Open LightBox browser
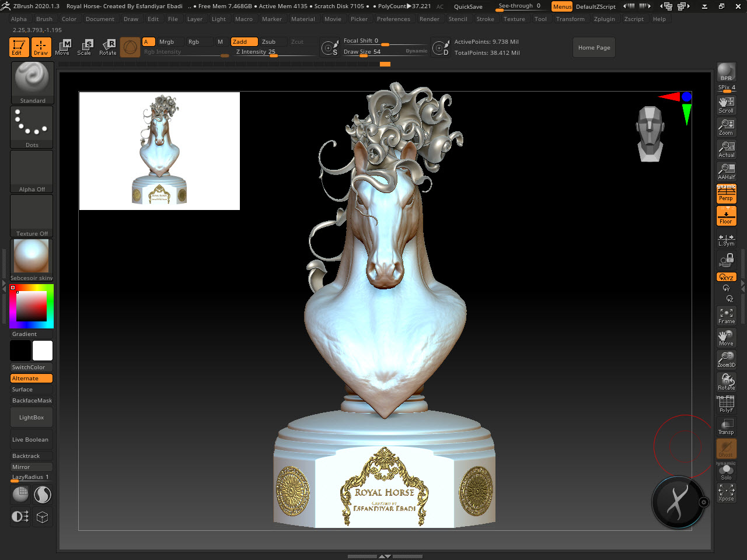The width and height of the screenshot is (747, 560). 32,418
